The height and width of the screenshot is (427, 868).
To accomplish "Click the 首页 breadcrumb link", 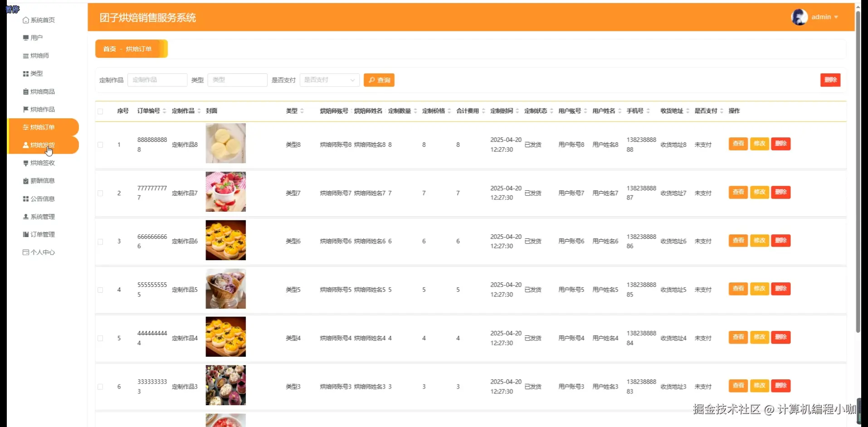I will click(x=110, y=49).
